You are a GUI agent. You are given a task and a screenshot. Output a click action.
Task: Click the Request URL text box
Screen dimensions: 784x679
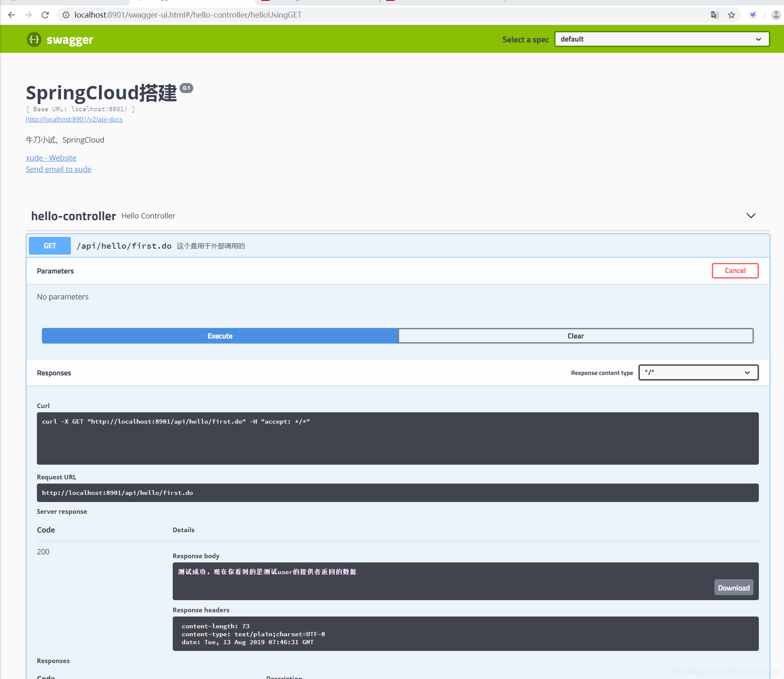[397, 493]
